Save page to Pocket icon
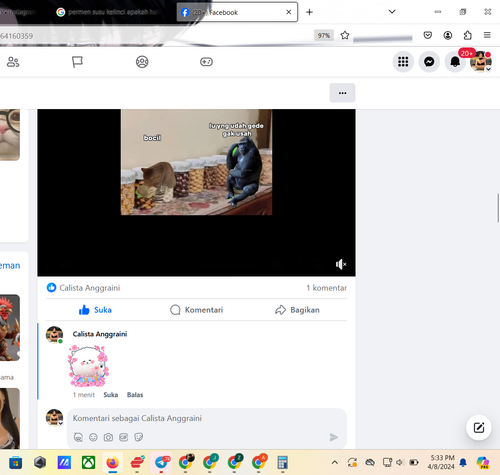500x475 pixels. [428, 35]
